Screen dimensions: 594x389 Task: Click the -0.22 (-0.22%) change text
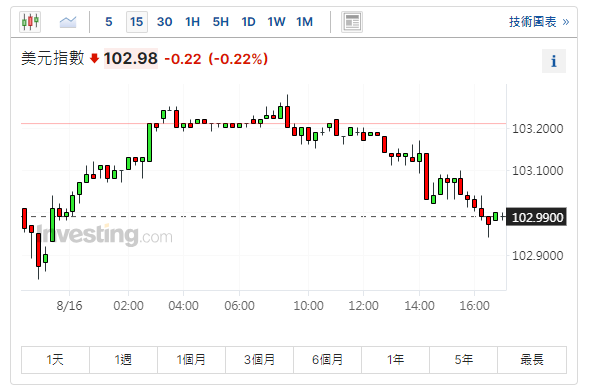[216, 59]
